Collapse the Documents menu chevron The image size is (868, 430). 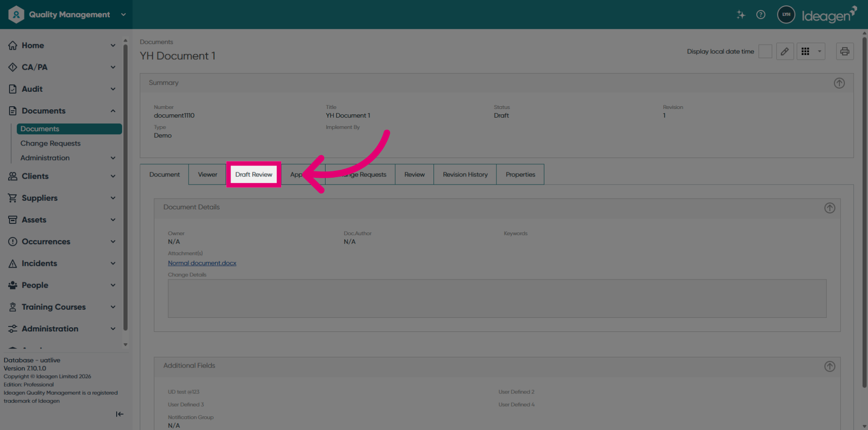point(113,111)
